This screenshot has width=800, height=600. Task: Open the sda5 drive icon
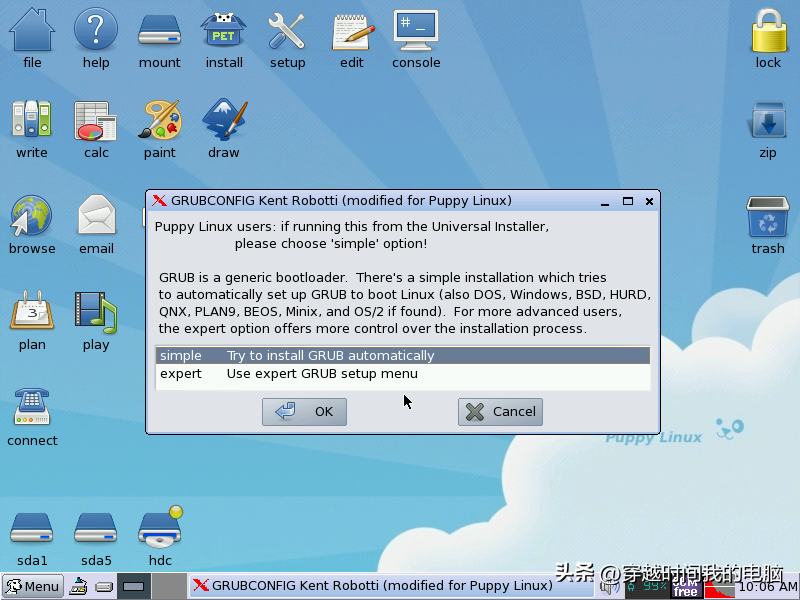click(x=96, y=528)
